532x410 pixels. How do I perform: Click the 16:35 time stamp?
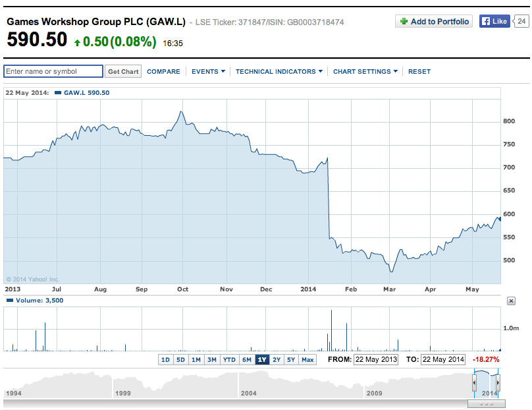[173, 44]
